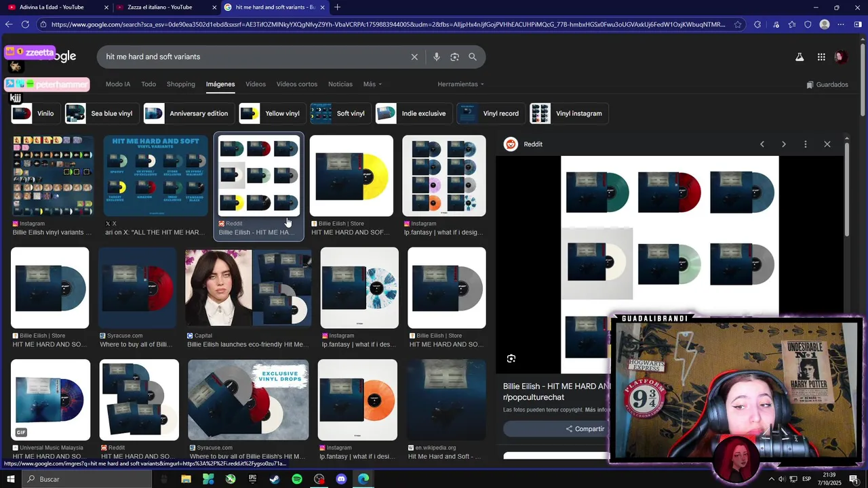This screenshot has height=488, width=868.
Task: Close the Reddit image preview panel
Action: (827, 144)
